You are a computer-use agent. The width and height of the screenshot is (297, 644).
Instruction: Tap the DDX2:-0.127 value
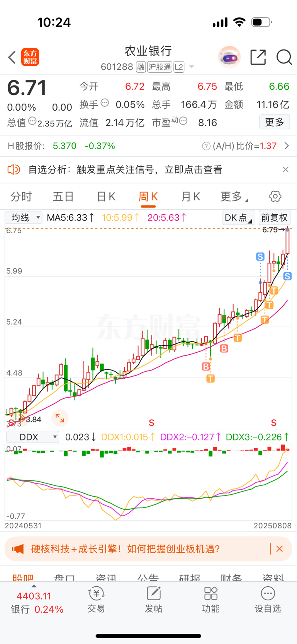[191, 437]
